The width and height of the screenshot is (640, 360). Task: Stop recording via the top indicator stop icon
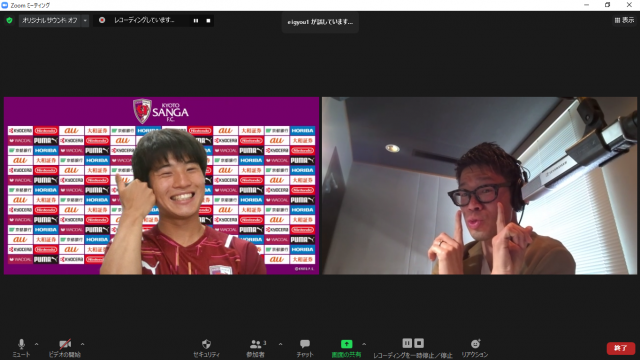coord(208,20)
